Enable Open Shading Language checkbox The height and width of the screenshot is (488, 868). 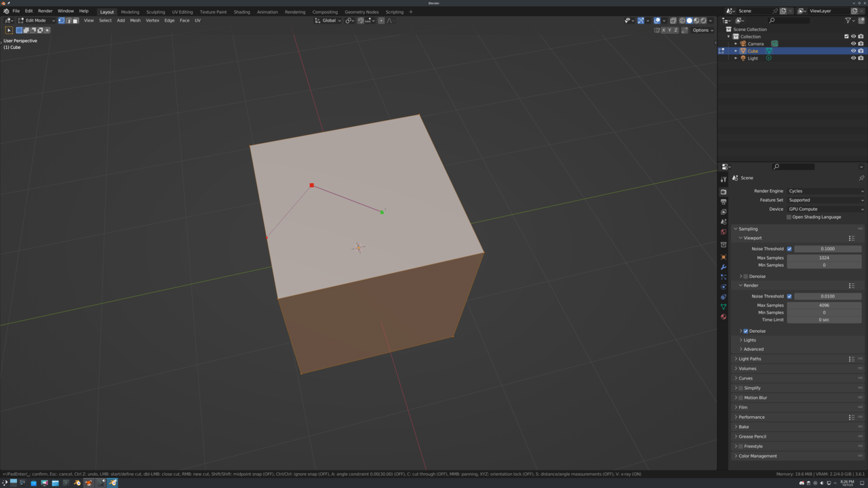coord(789,218)
